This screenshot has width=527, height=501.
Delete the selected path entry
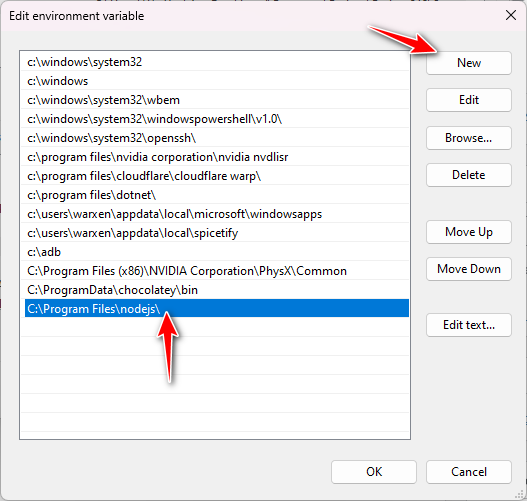469,175
